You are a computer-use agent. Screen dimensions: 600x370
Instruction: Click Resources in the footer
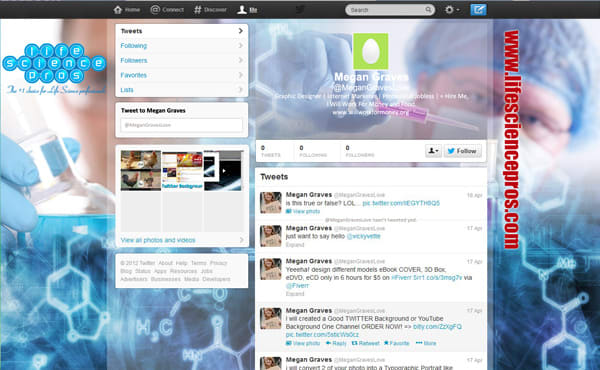point(183,271)
